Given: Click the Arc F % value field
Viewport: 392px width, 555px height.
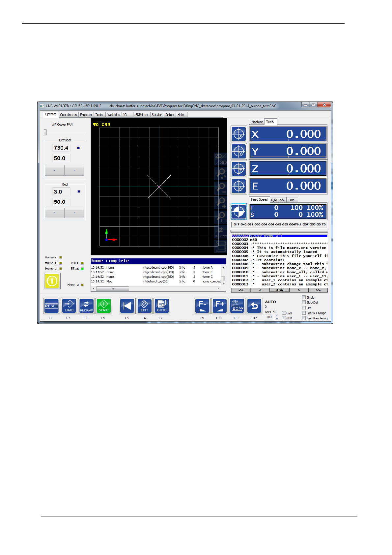Looking at the screenshot, I should [270, 317].
